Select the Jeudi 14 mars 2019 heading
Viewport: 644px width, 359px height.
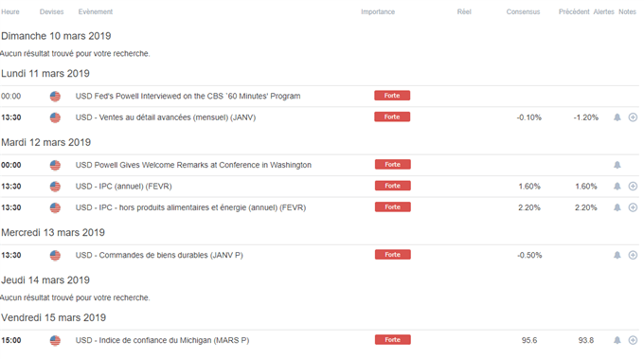pyautogui.click(x=45, y=280)
